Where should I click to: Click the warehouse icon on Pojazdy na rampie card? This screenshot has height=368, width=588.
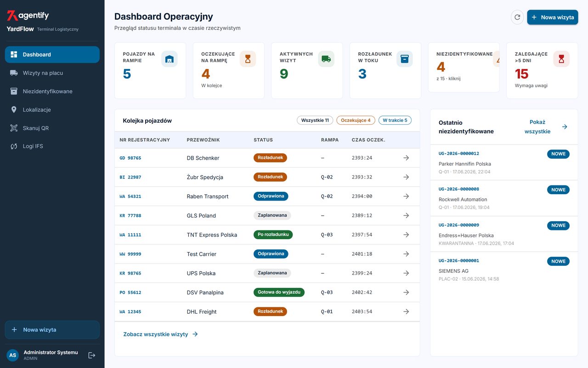coord(170,59)
